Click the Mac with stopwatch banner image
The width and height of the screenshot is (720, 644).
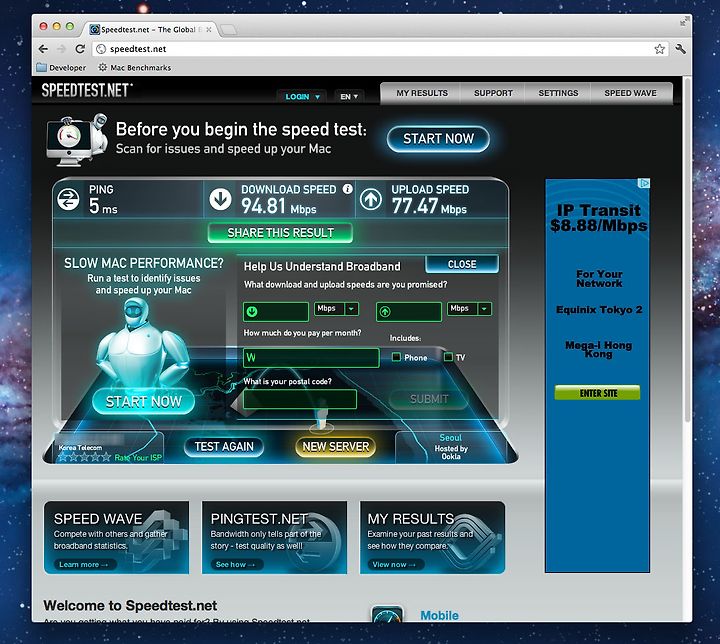coord(77,140)
